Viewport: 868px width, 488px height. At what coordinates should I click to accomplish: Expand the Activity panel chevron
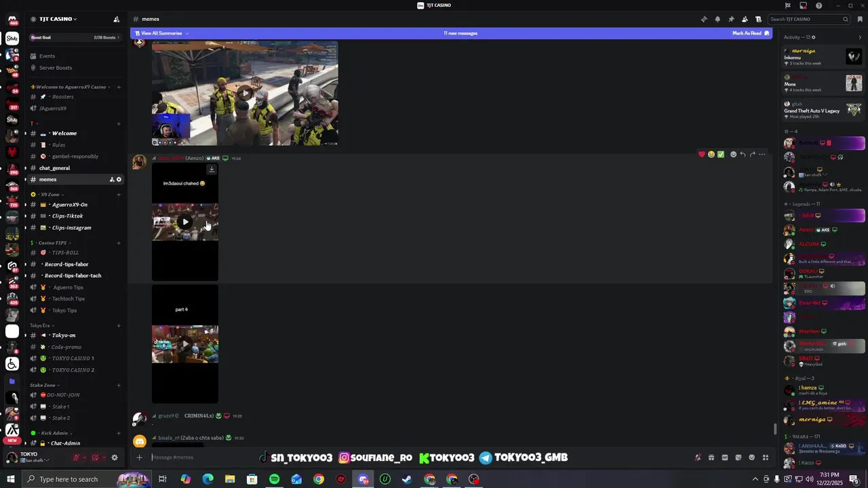860,37
